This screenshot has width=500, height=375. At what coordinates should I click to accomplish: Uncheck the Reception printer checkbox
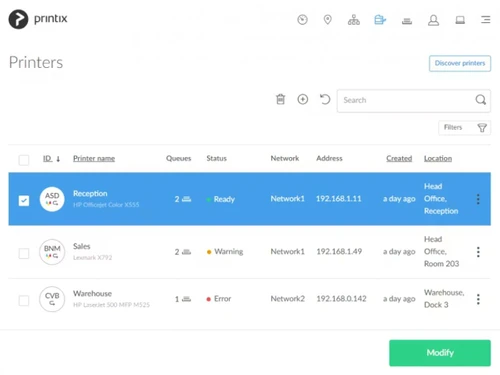coord(24,200)
